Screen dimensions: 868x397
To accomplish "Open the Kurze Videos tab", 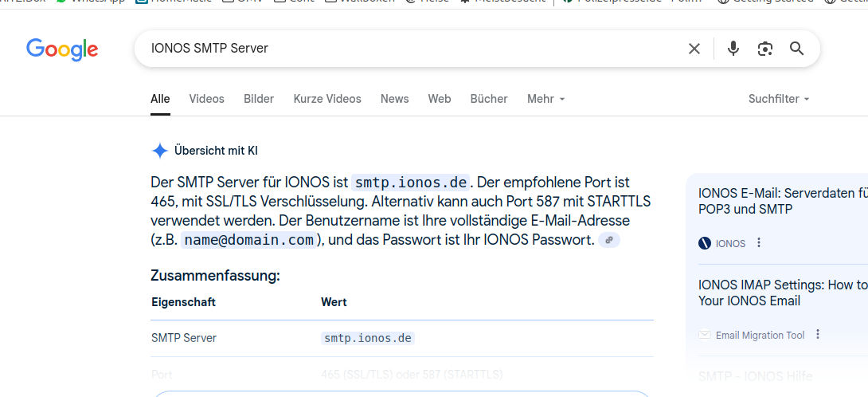I will tap(327, 99).
